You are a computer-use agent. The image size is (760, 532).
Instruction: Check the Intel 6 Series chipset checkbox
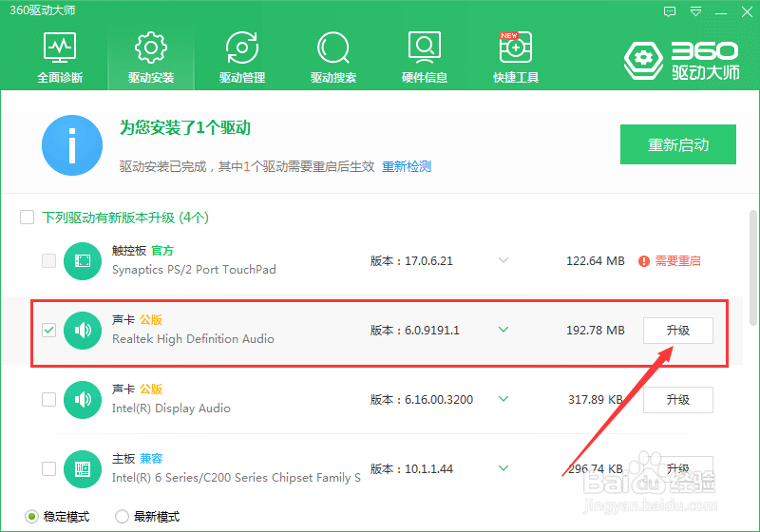tap(49, 469)
